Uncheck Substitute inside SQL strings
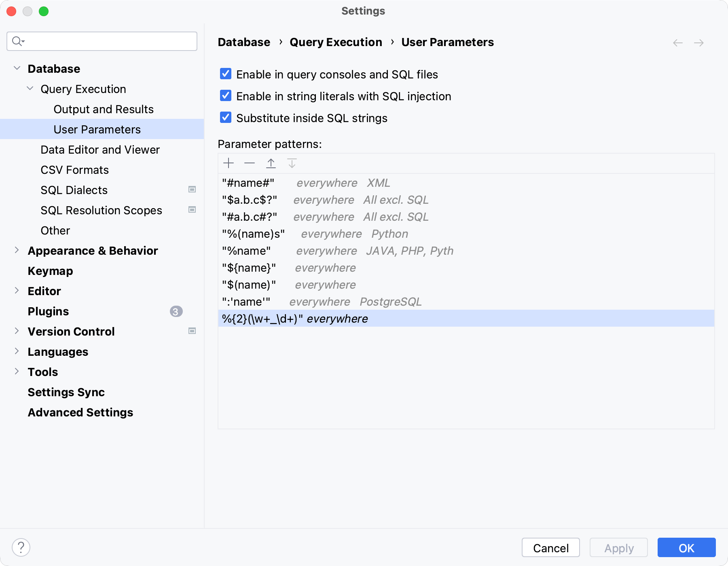728x566 pixels. pyautogui.click(x=225, y=117)
